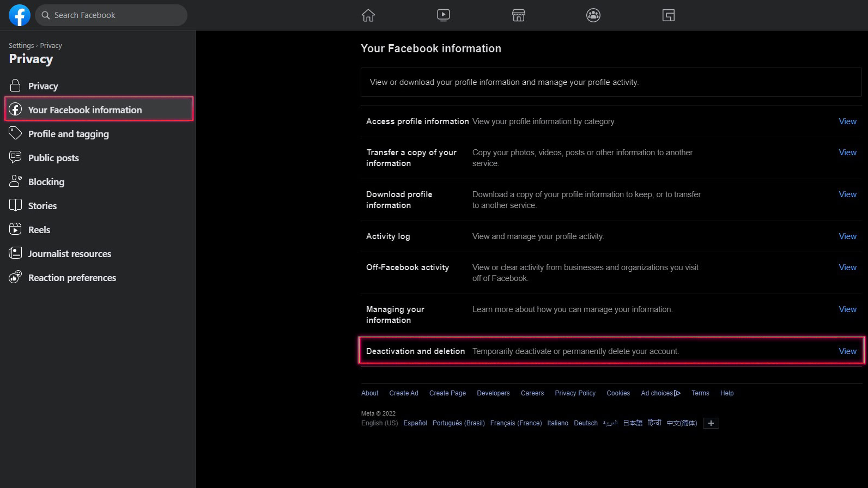Screen dimensions: 868x488
Task: Open the Terms footer link
Action: [x=700, y=393]
